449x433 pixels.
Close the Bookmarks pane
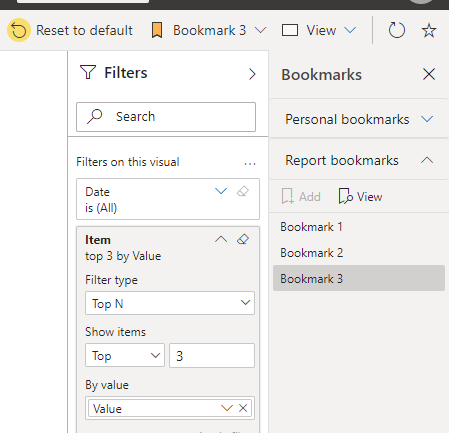pos(429,74)
